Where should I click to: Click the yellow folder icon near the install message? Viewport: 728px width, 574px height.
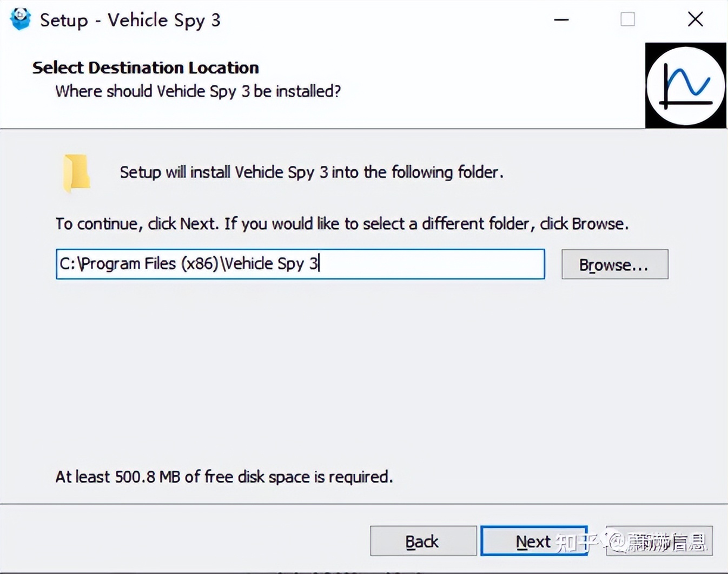point(77,173)
